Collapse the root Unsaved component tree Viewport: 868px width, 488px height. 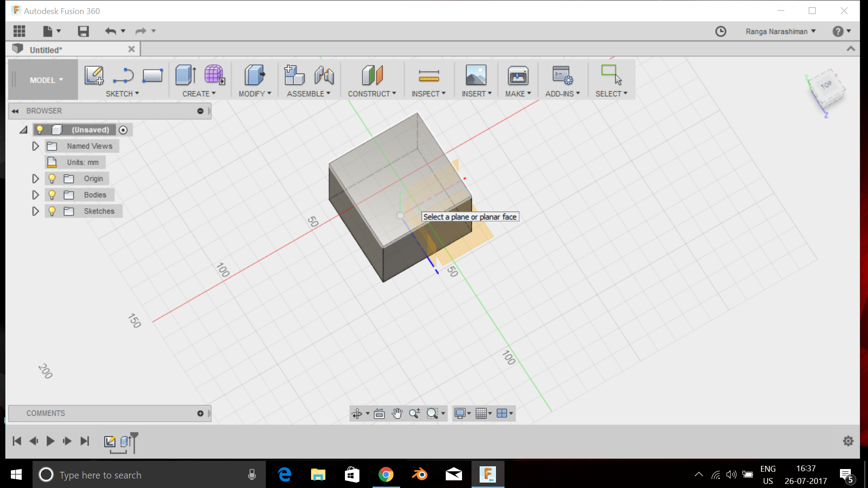coord(24,130)
